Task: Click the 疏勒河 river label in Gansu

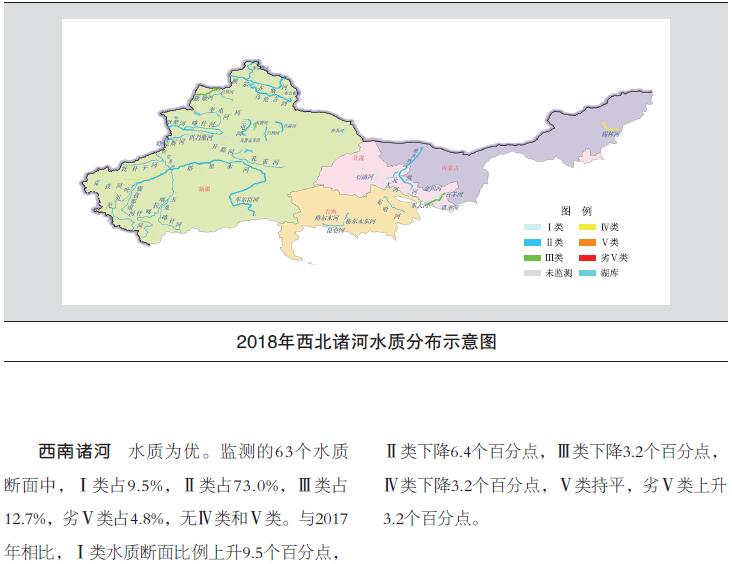Action: [x=365, y=175]
